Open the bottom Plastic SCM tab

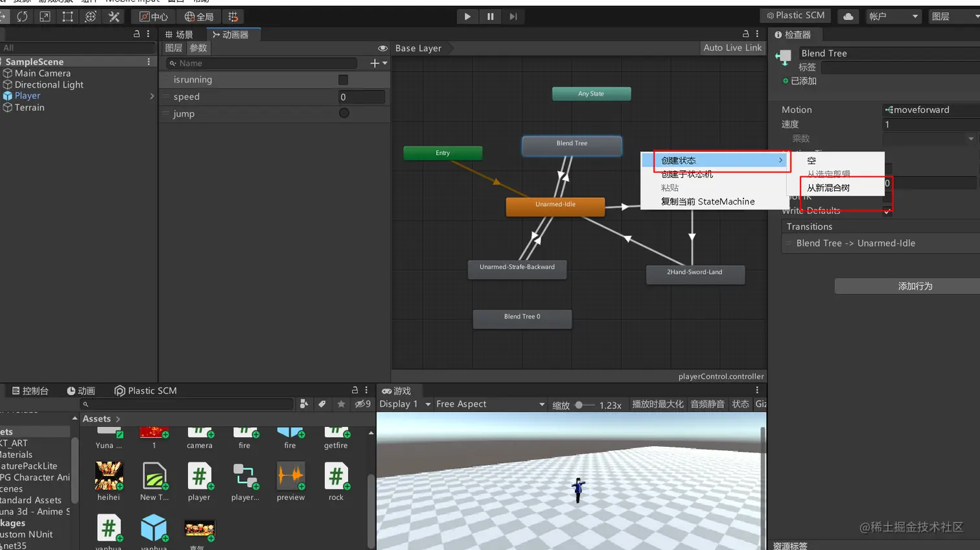pyautogui.click(x=146, y=391)
